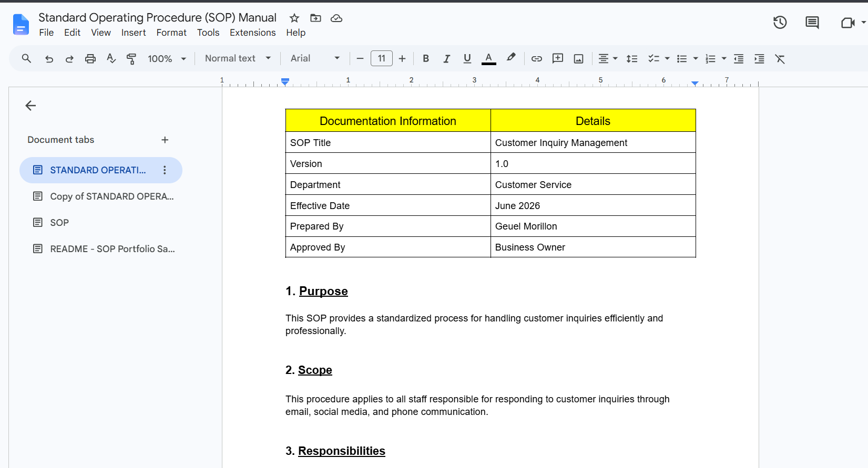Show all comments panel
The image size is (868, 468).
[812, 23]
